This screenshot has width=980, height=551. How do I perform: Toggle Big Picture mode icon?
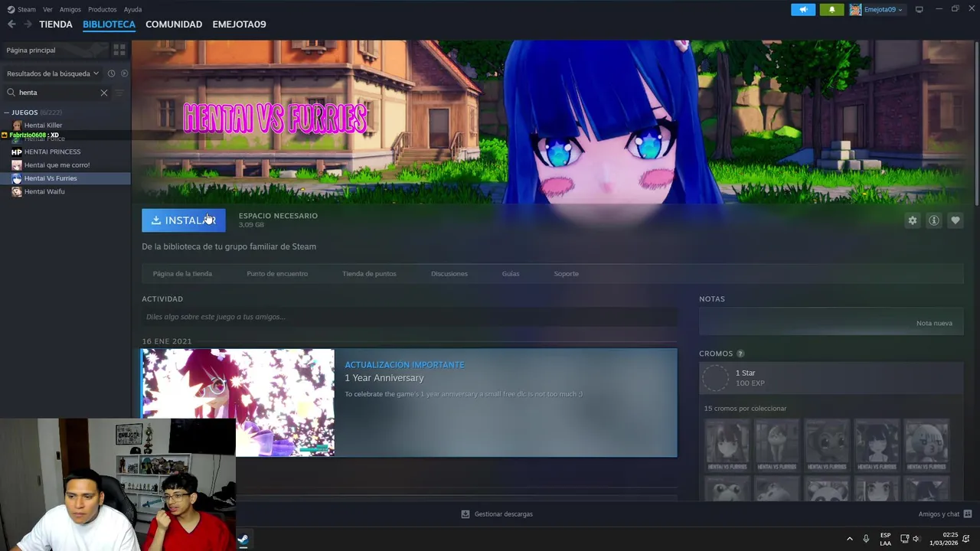[920, 9]
